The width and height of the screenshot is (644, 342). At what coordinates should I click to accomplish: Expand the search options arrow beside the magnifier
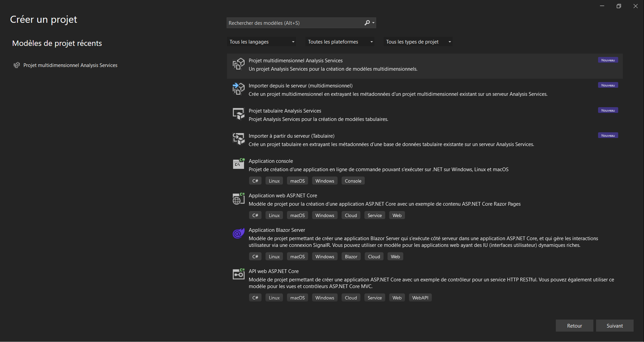point(373,23)
